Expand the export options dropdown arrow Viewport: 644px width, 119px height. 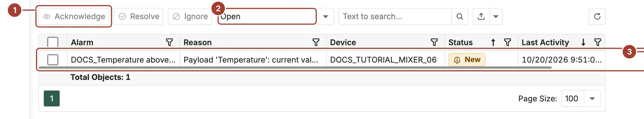tap(496, 17)
